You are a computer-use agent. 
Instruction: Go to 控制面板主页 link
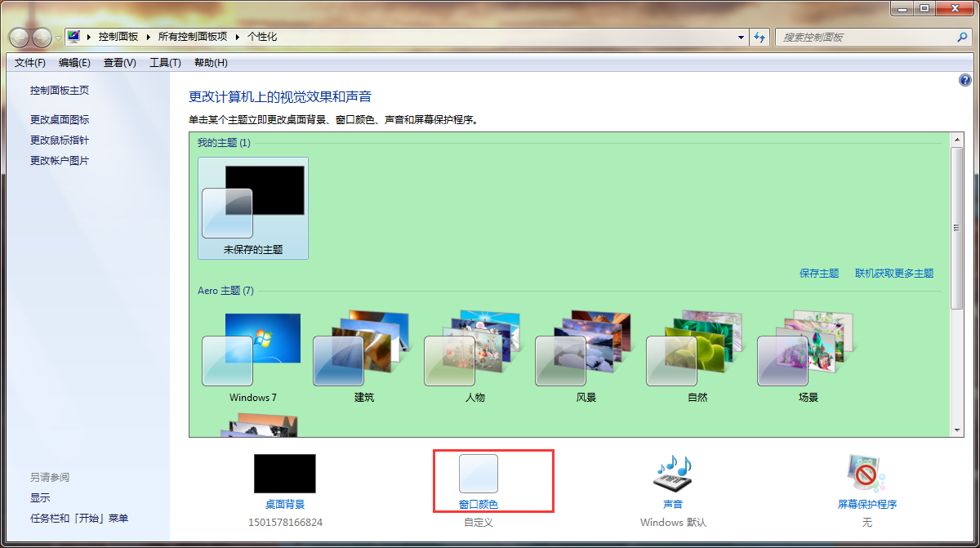coord(60,91)
